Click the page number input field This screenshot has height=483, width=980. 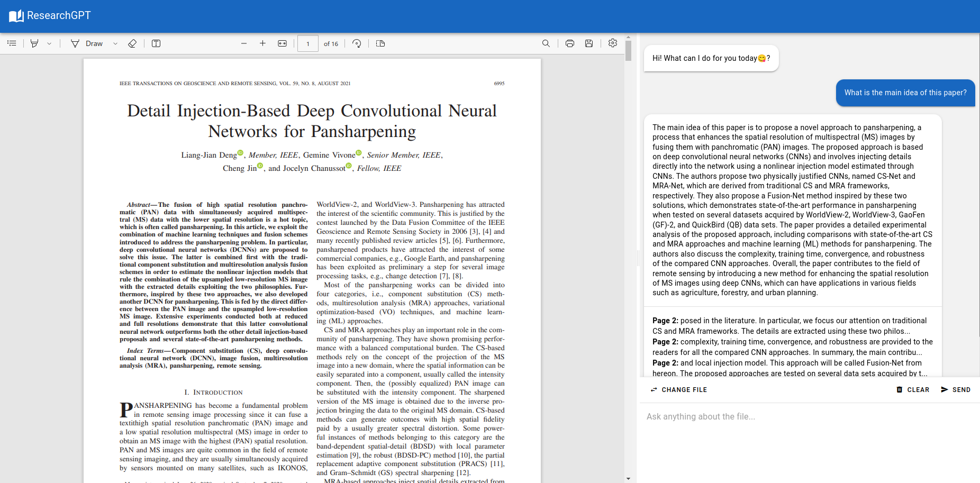(x=308, y=43)
